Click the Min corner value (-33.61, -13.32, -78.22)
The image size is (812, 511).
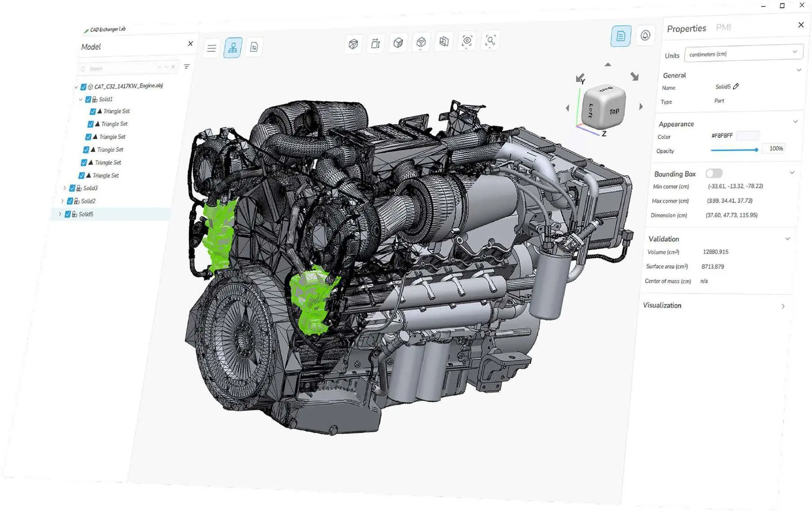(735, 186)
